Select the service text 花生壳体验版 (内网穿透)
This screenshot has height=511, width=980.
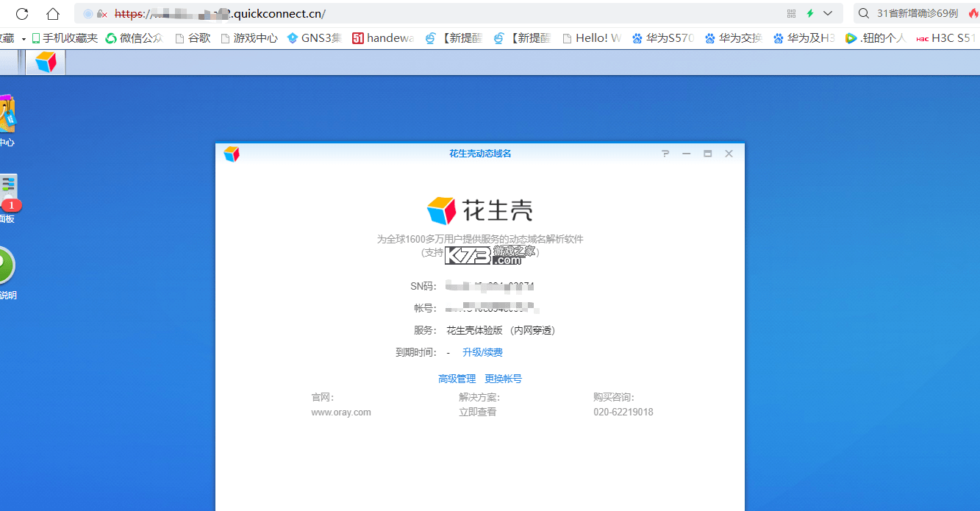pyautogui.click(x=502, y=331)
